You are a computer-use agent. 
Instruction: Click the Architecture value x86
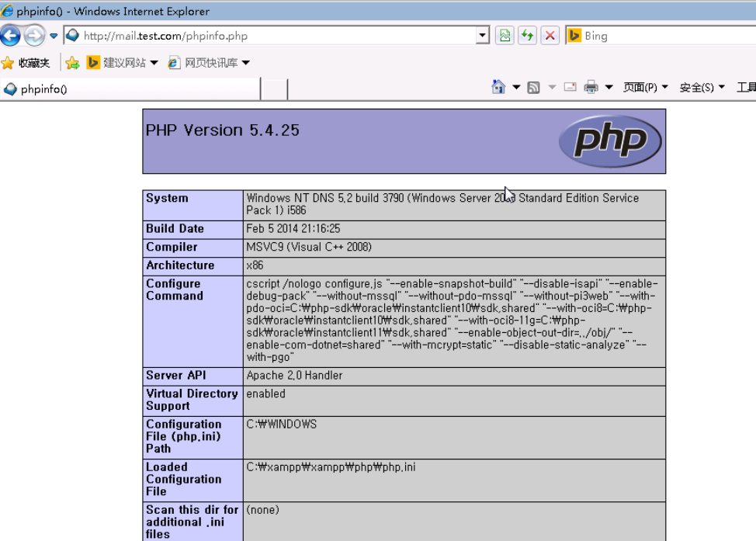click(x=255, y=265)
